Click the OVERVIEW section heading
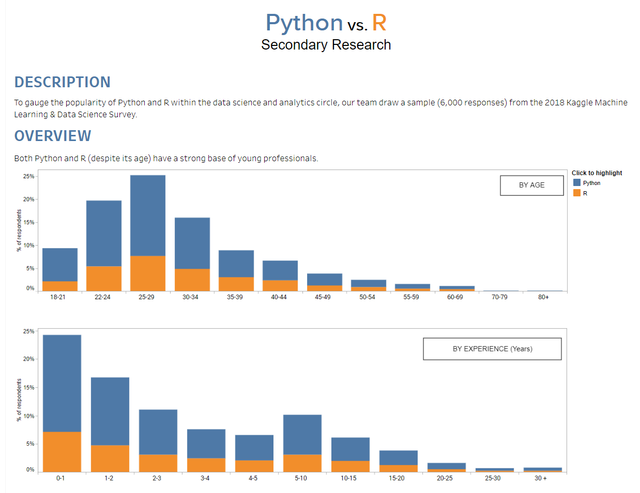Screen dimensions: 640x493 tap(54, 136)
